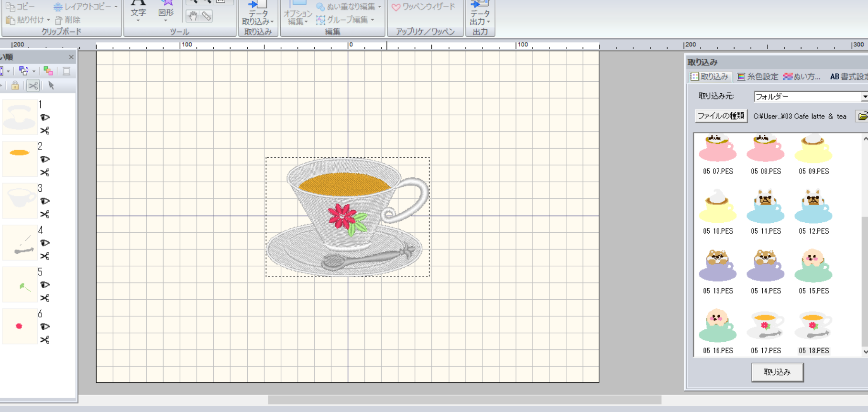868x412 pixels.
Task: Click the データ出力 export button
Action: (x=480, y=13)
